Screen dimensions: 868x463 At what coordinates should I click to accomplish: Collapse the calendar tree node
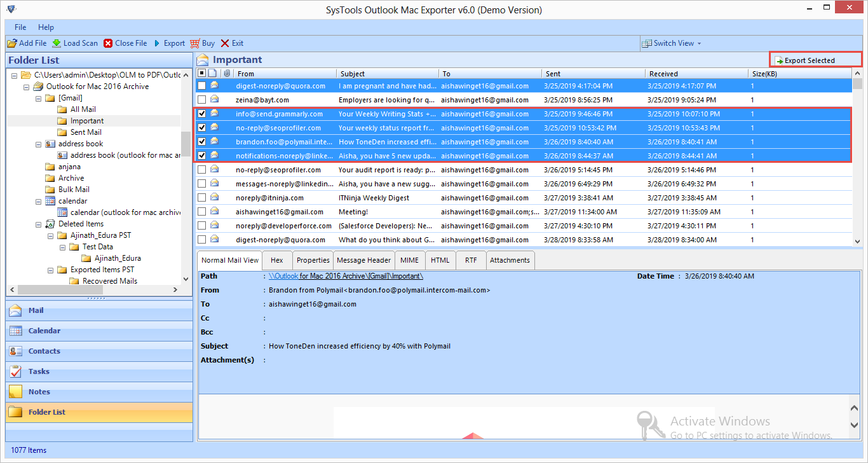click(x=38, y=201)
